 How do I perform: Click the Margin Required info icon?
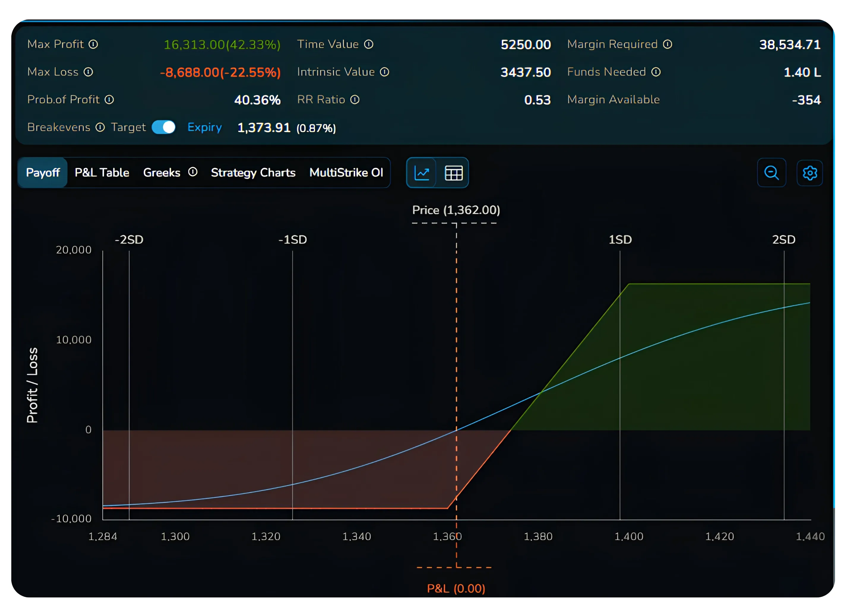668,45
